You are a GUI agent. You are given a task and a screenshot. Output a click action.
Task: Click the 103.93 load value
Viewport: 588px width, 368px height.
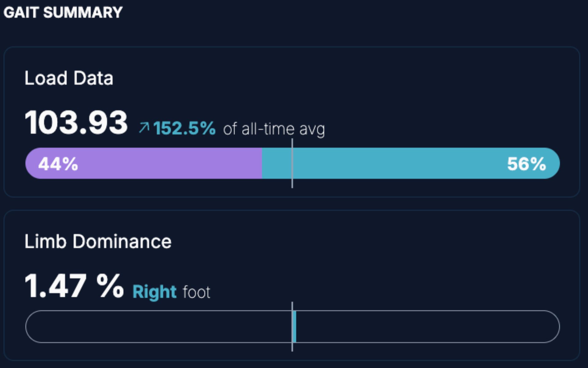click(76, 123)
